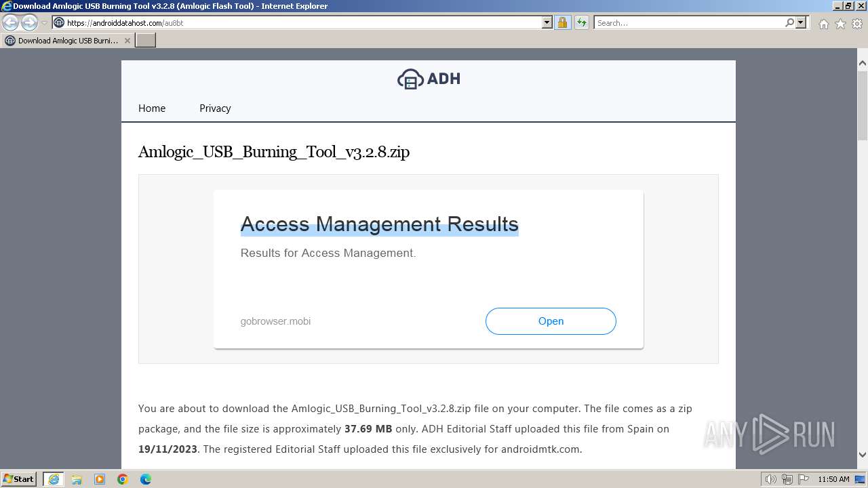The width and height of the screenshot is (868, 488).
Task: Expand the address bar autocomplete dropdown
Action: point(547,22)
